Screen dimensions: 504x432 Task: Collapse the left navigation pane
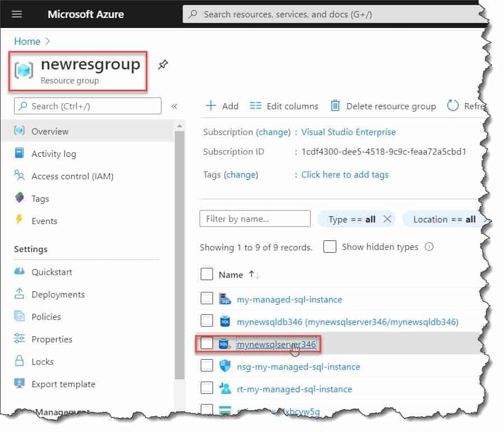pos(174,106)
